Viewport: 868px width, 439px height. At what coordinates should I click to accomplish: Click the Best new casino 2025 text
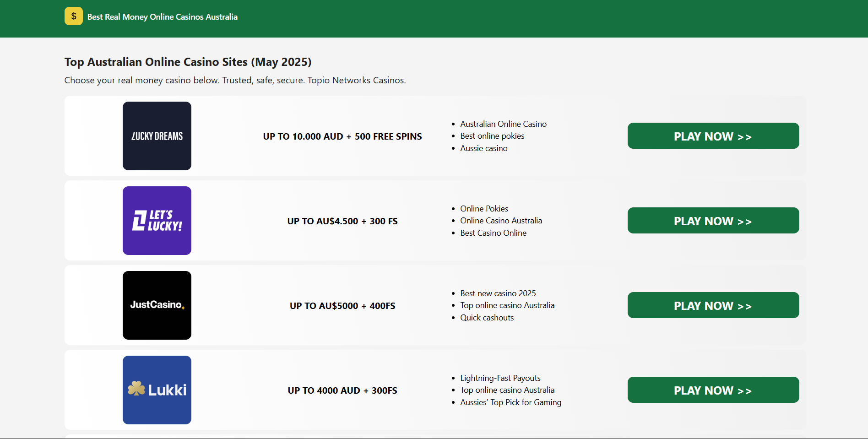[498, 293]
